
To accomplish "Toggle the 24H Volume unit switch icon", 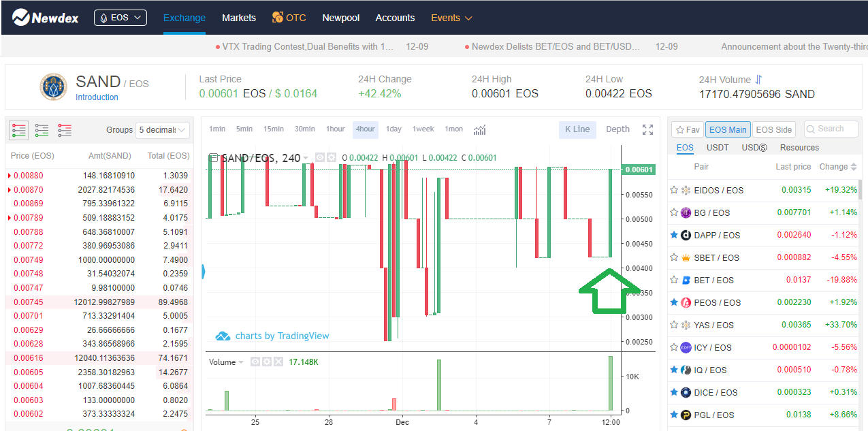I will click(x=758, y=80).
